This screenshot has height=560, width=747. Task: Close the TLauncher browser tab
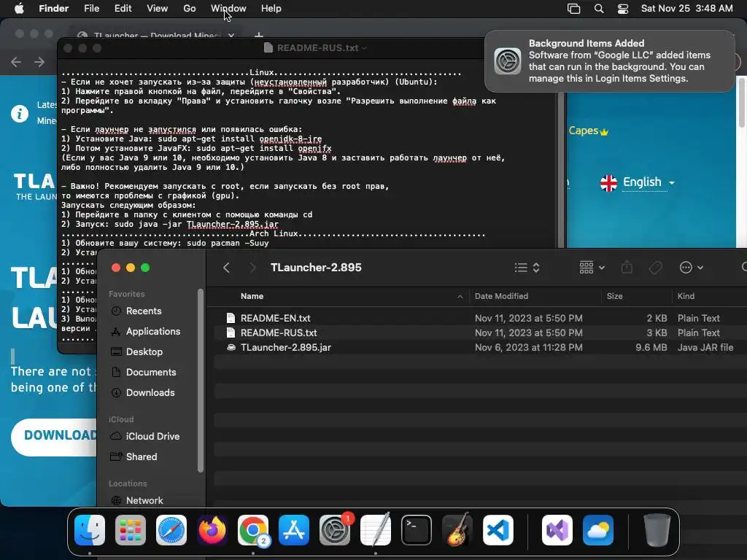tap(231, 36)
